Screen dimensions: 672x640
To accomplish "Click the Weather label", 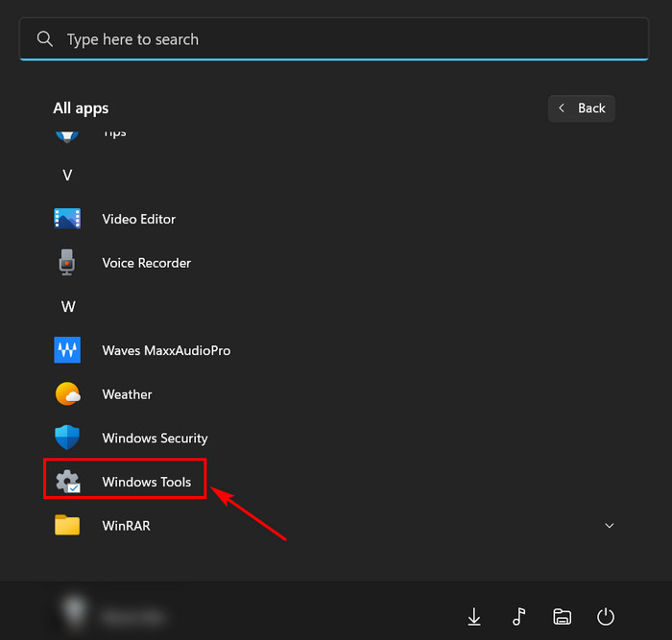I will 127,394.
